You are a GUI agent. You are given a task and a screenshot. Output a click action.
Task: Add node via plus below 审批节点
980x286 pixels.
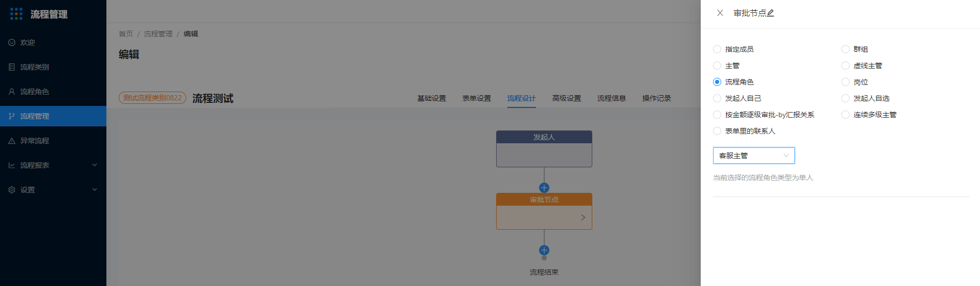tap(544, 250)
